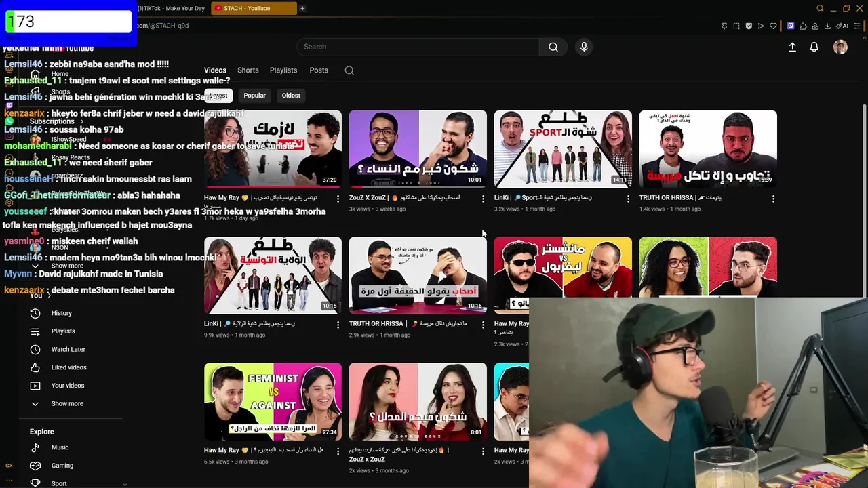Open the browser extensions cube icon
Viewport: 868px width, 488px height.
[803, 26]
